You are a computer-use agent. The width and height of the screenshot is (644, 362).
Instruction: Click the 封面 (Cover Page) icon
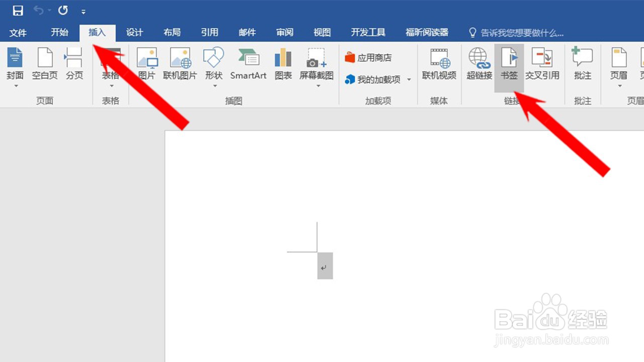click(x=15, y=58)
